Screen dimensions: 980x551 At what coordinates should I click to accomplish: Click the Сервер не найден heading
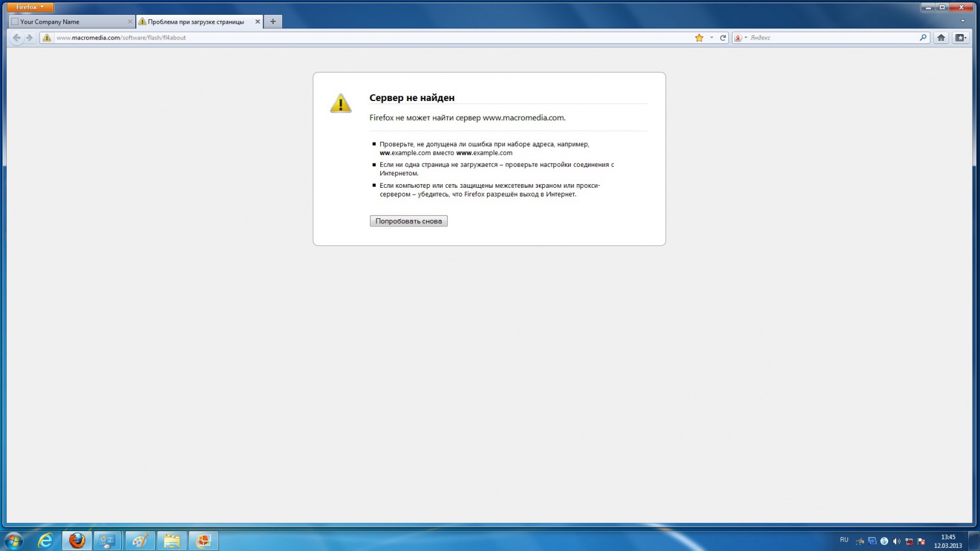[412, 98]
